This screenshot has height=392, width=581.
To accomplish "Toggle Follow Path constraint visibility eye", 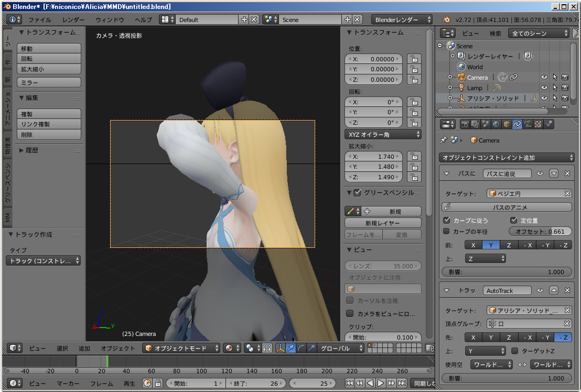I will click(x=540, y=173).
